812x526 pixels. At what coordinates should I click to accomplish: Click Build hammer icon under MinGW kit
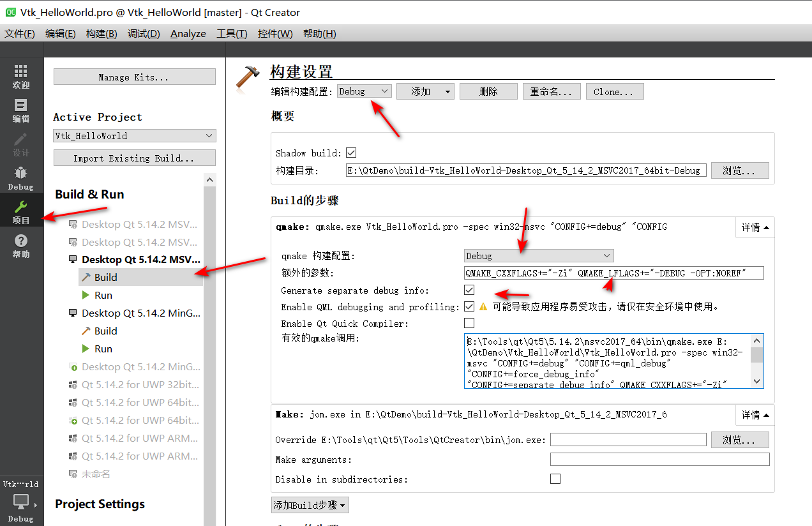[86, 331]
